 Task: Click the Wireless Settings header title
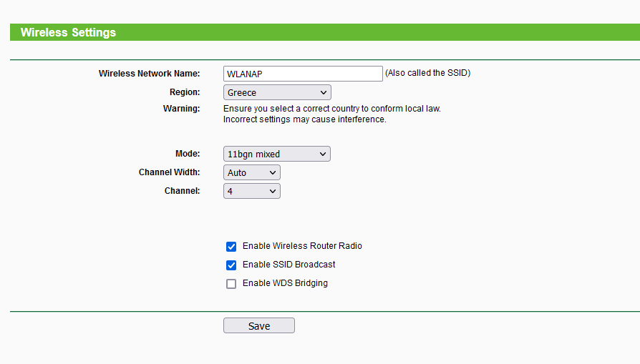tap(68, 33)
